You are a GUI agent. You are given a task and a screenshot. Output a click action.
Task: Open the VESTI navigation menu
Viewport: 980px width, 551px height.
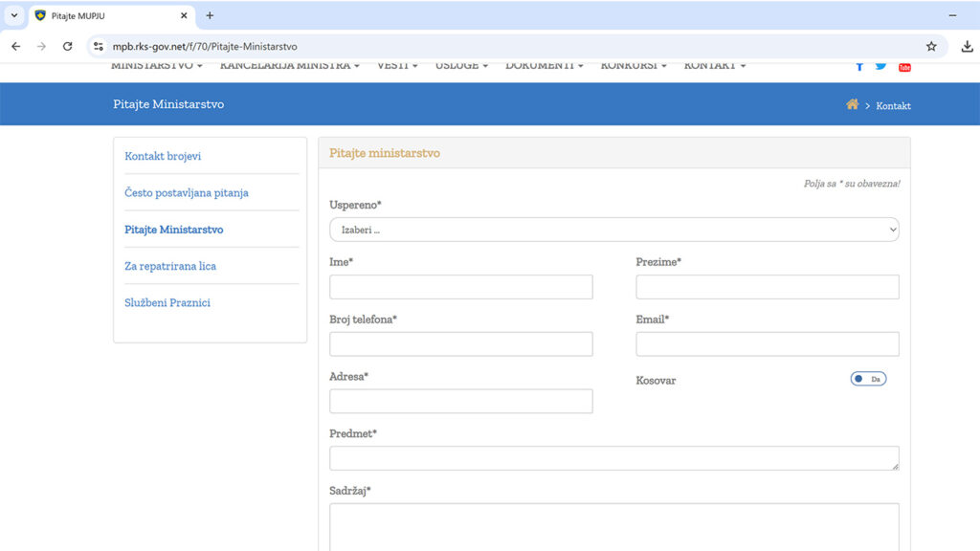pyautogui.click(x=397, y=66)
